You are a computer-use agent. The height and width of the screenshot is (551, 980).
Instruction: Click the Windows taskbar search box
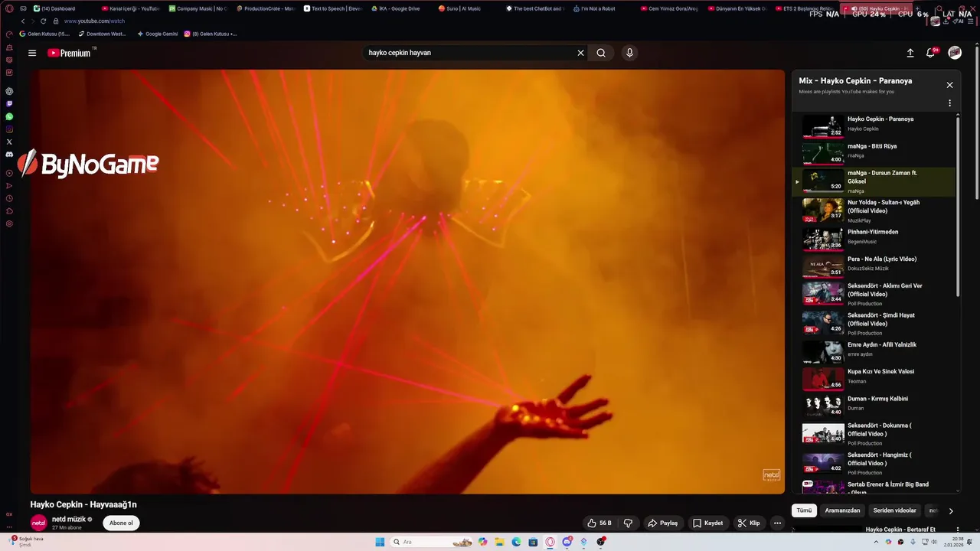point(431,542)
